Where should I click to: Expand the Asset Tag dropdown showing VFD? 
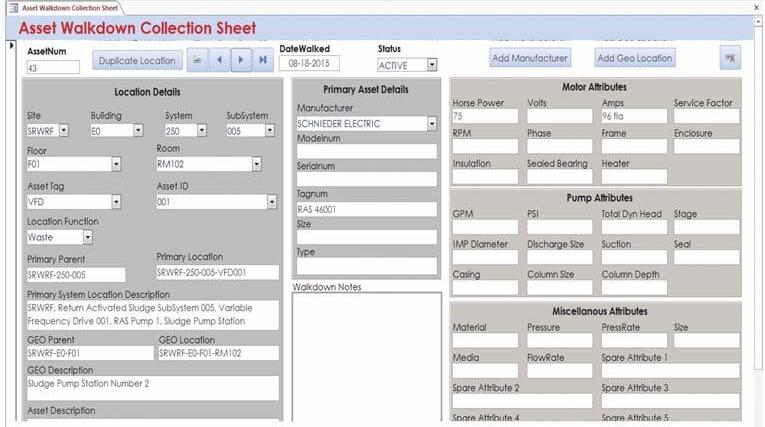[116, 202]
